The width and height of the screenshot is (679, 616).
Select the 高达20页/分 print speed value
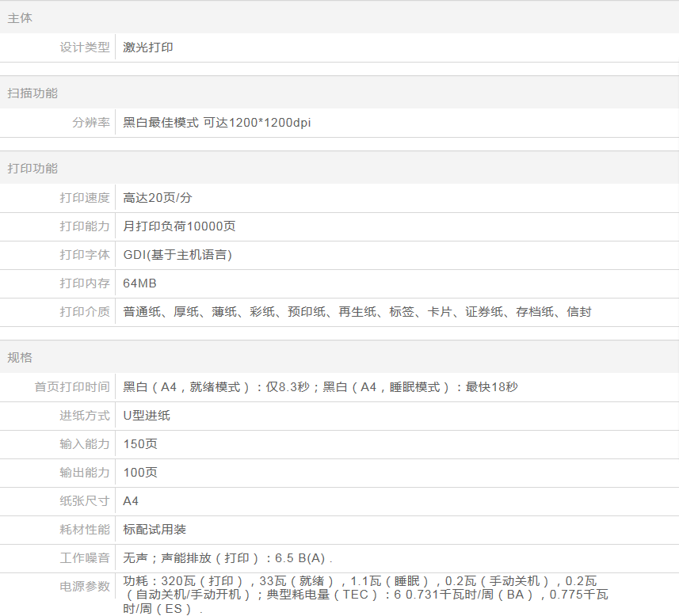158,198
